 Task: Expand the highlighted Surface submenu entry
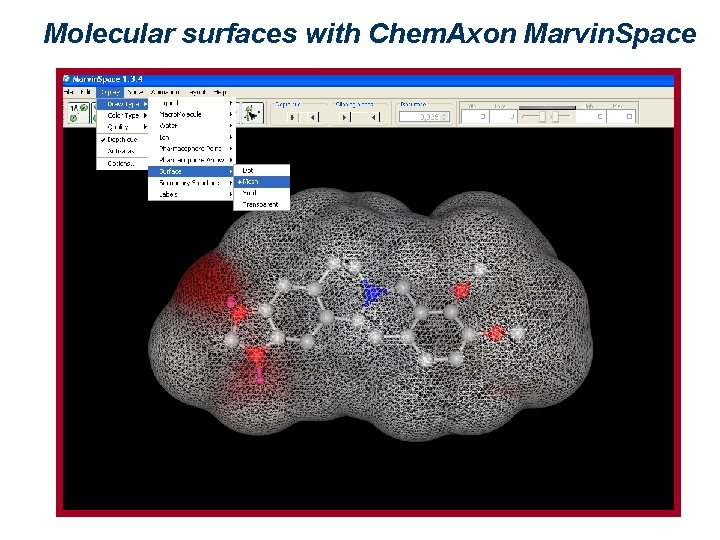(191, 171)
